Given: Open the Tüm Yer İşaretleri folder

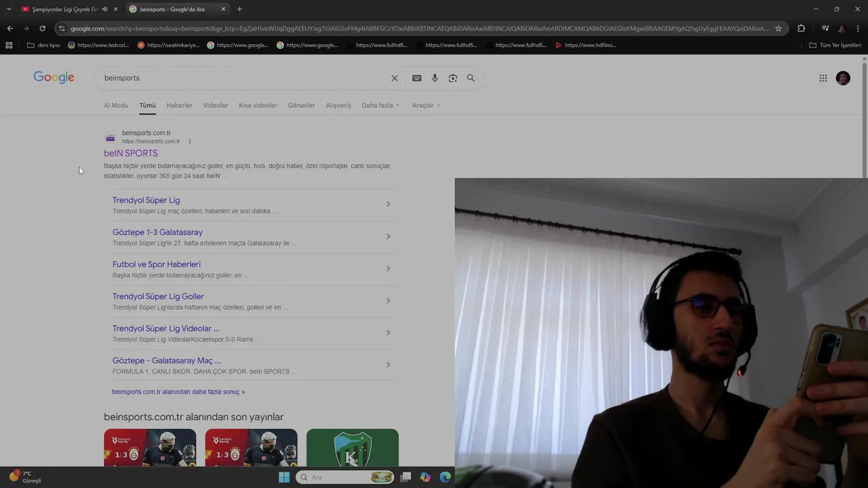Looking at the screenshot, I should tap(835, 45).
